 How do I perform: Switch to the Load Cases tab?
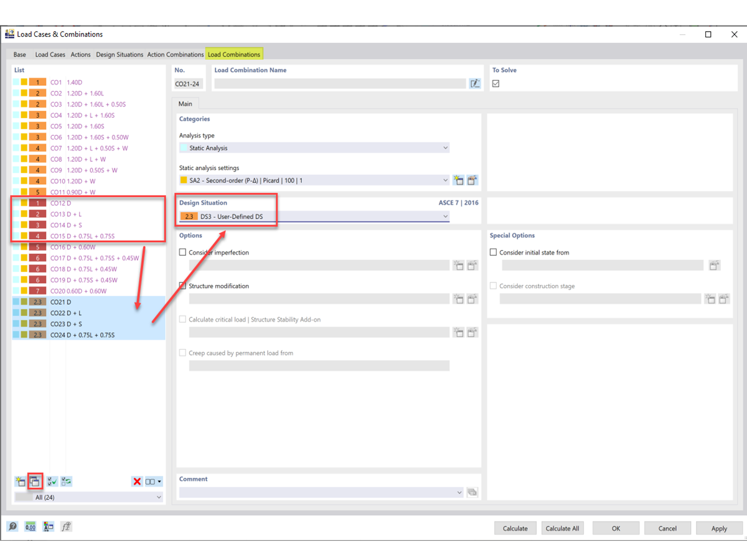50,55
